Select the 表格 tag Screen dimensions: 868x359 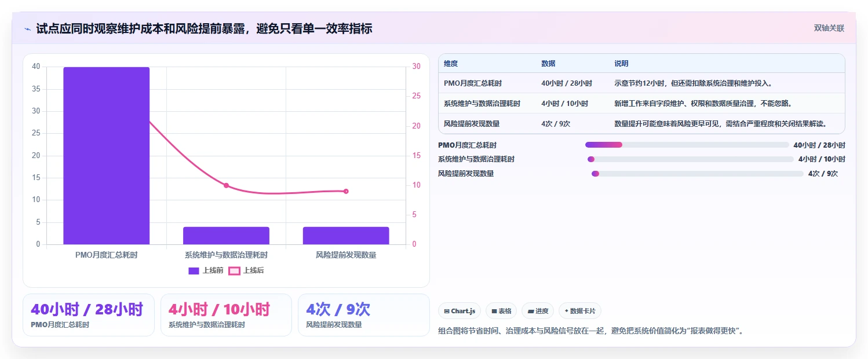tap(501, 311)
